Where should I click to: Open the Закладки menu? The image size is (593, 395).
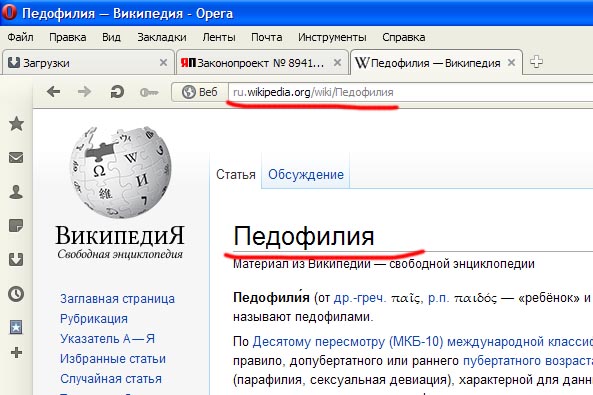pyautogui.click(x=162, y=37)
